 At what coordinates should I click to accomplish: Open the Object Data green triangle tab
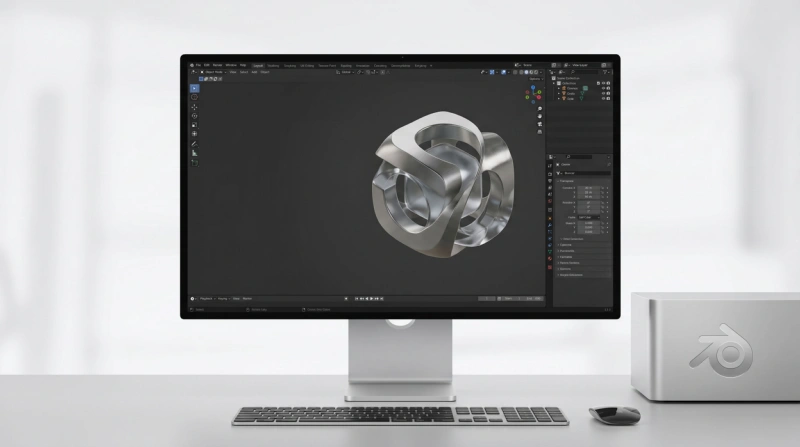click(550, 251)
